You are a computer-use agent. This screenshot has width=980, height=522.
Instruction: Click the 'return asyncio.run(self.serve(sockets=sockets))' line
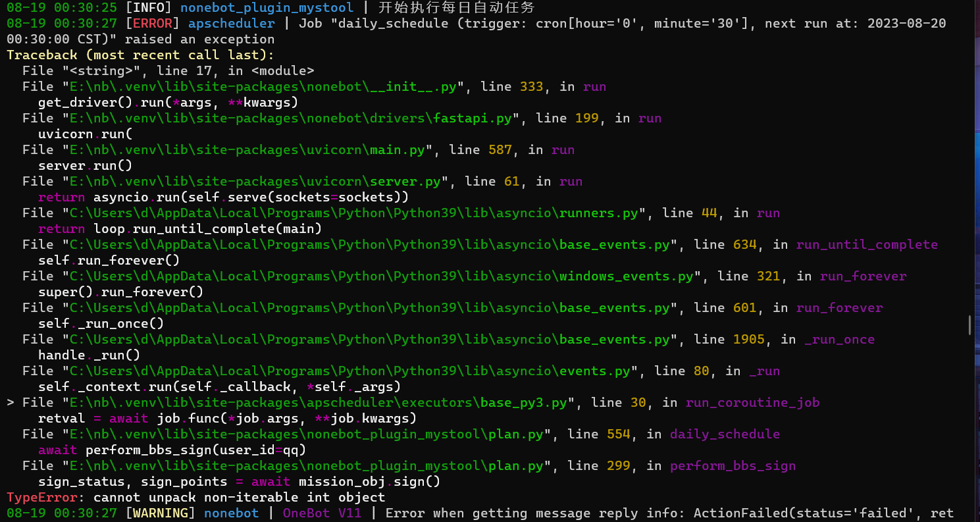pyautogui.click(x=224, y=197)
